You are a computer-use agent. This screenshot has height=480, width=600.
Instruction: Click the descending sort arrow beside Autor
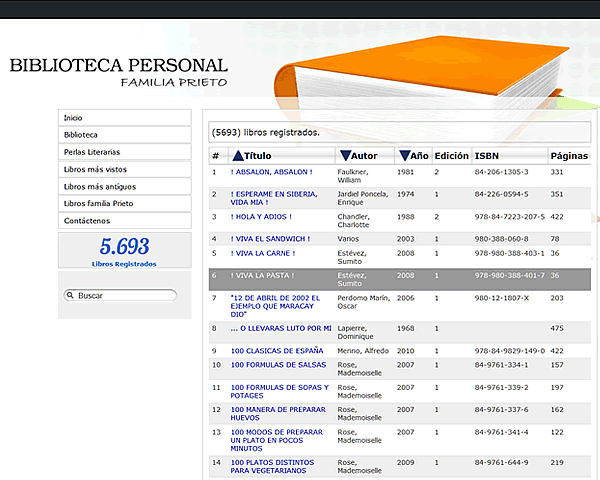point(345,156)
